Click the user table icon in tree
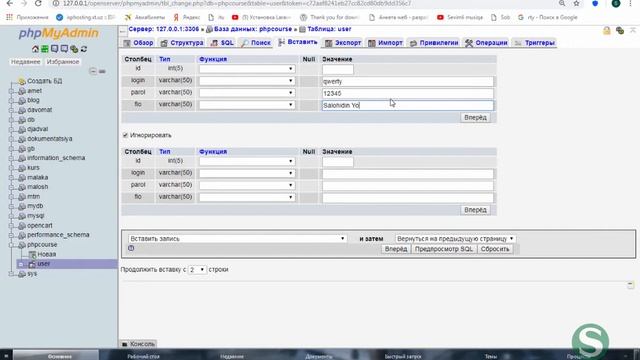Screen dimensions: 640x360 pos(32,264)
